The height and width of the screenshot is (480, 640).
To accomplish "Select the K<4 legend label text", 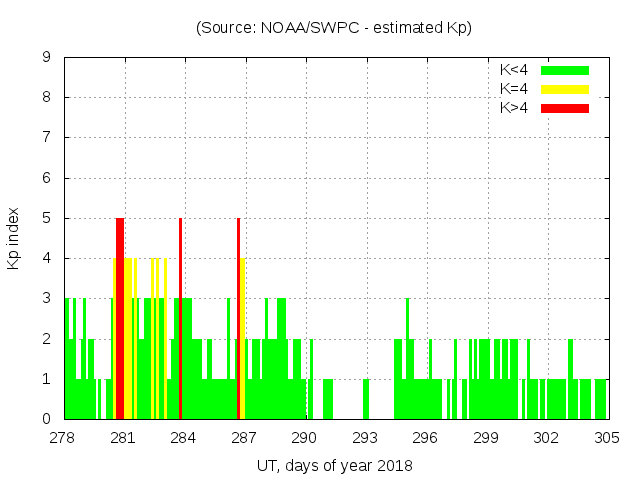I will [514, 70].
